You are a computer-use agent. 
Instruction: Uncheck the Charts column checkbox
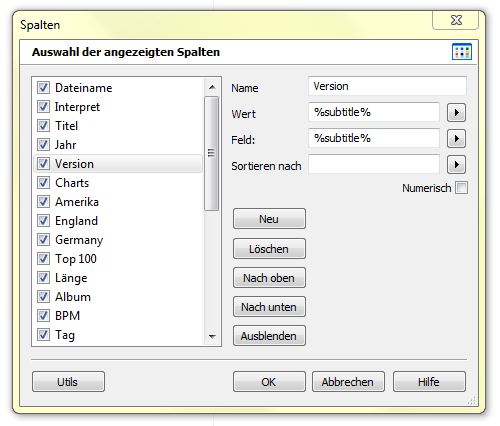point(43,183)
